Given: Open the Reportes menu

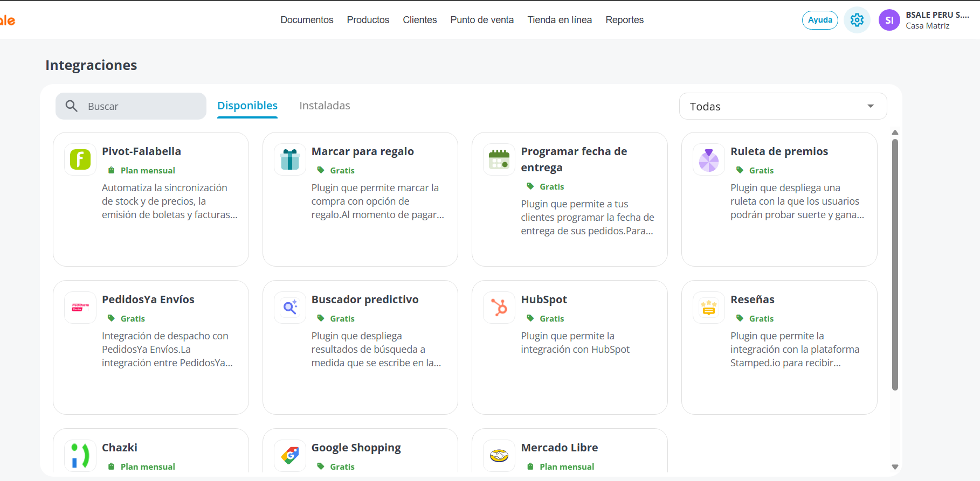Looking at the screenshot, I should point(624,20).
